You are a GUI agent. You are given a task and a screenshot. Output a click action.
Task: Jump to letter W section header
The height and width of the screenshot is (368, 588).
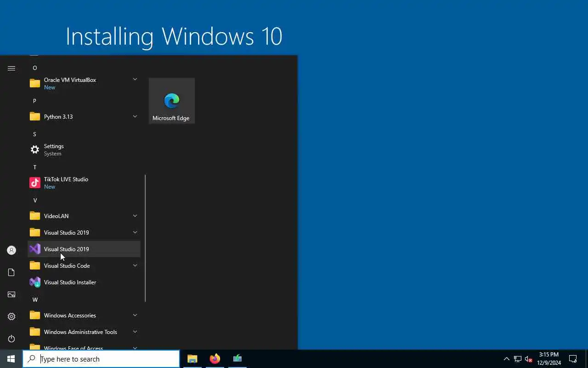tap(35, 299)
